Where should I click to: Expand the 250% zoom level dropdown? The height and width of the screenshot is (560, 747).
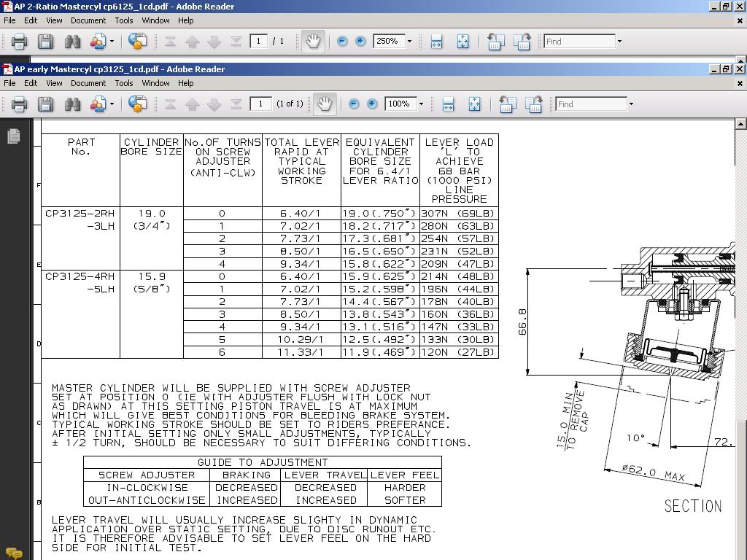pos(409,42)
